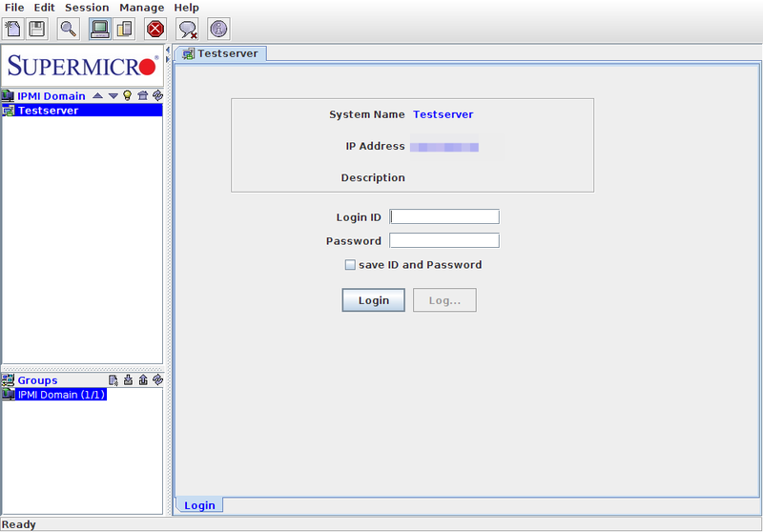
Task: Collapse left panel with the left splitter arrow
Action: click(x=168, y=50)
